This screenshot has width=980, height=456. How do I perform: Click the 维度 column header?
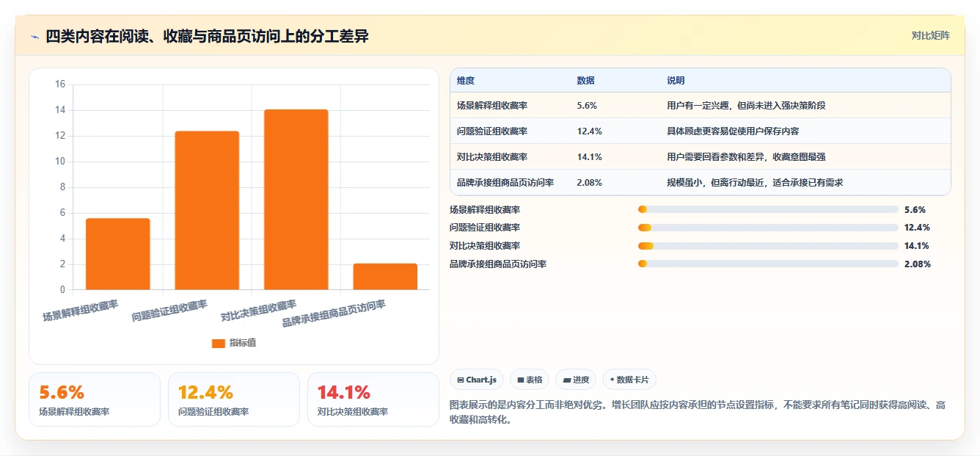tap(466, 81)
